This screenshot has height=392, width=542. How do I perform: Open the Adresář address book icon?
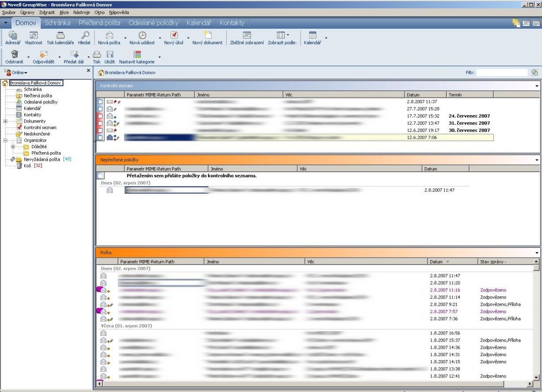coord(13,35)
